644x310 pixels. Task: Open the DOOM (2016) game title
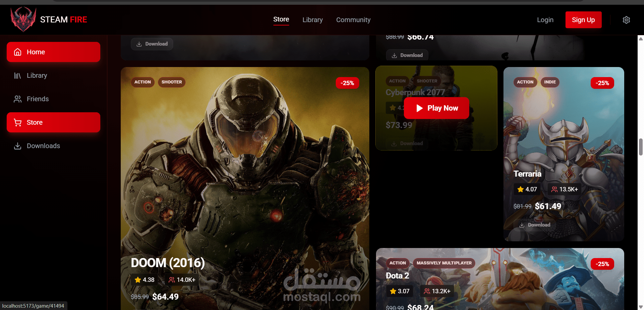coord(168,263)
